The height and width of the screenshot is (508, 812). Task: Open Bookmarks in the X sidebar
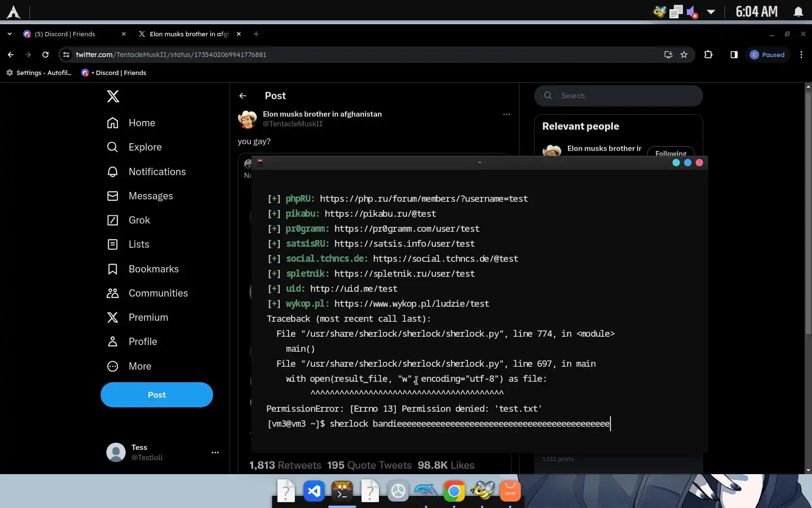coord(143,269)
